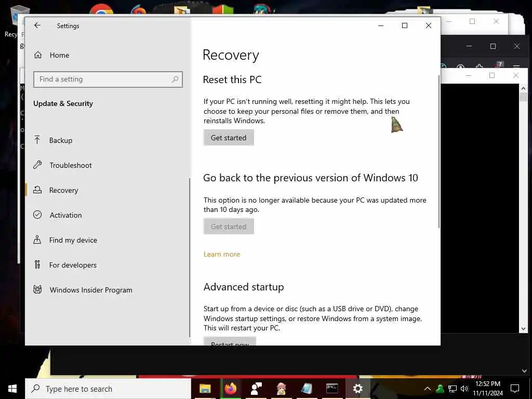Screen dimensions: 532x399
Task: Click the Backup upload-arrow icon
Action: click(37, 140)
